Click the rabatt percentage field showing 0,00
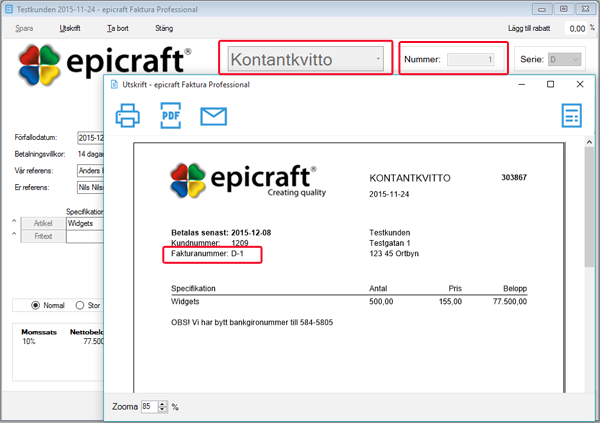The image size is (600, 423). pos(576,28)
